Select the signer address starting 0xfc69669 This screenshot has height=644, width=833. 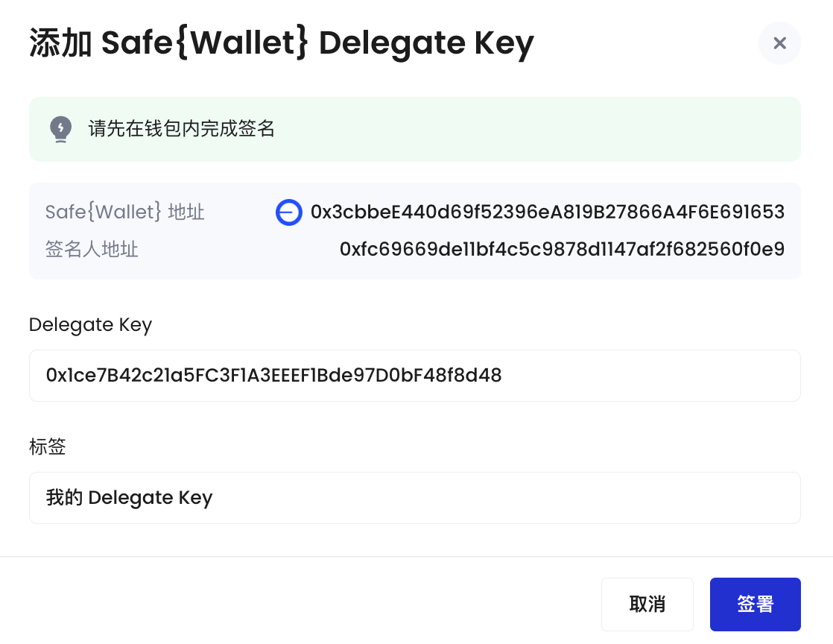click(x=562, y=249)
